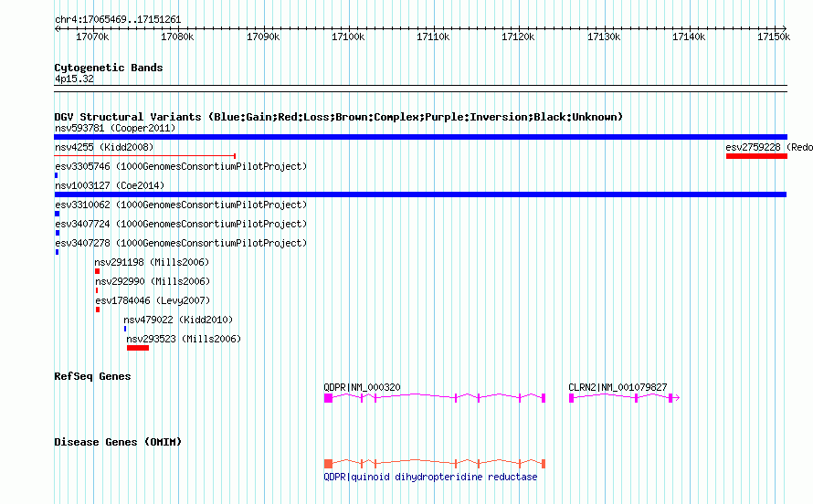Screen dimensions: 813x504
Task: Select the magenta CLRN2 gene model glyph
Action: [x=624, y=398]
